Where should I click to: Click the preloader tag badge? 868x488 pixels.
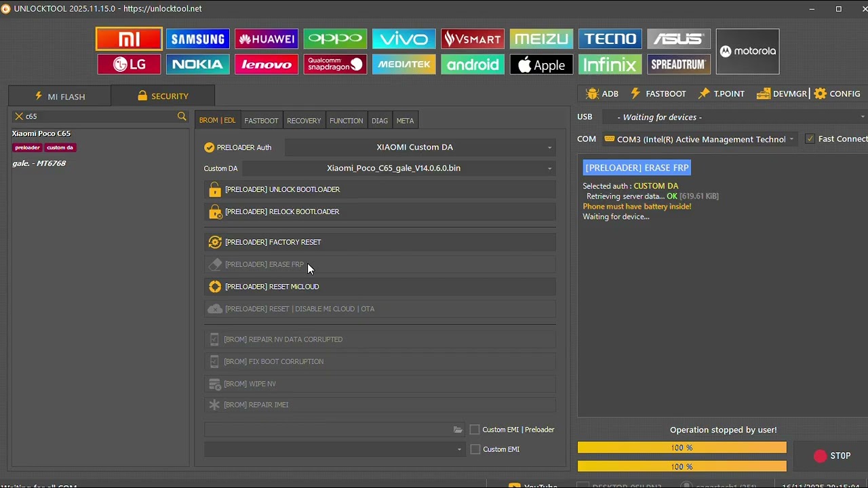[27, 148]
